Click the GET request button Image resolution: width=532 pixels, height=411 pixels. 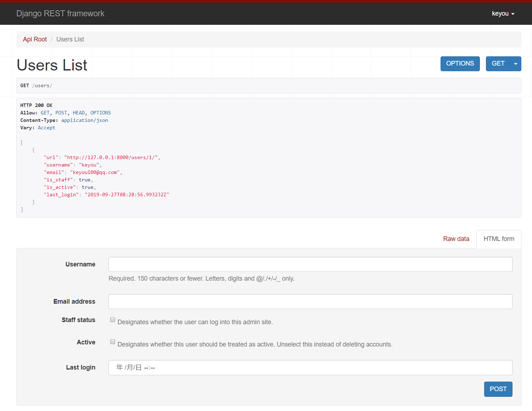pos(498,64)
